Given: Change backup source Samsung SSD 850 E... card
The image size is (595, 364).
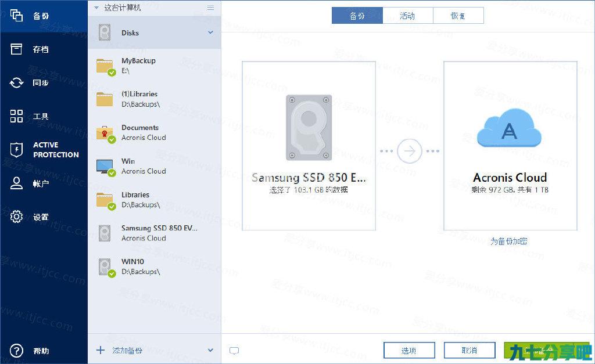Looking at the screenshot, I should tap(309, 146).
